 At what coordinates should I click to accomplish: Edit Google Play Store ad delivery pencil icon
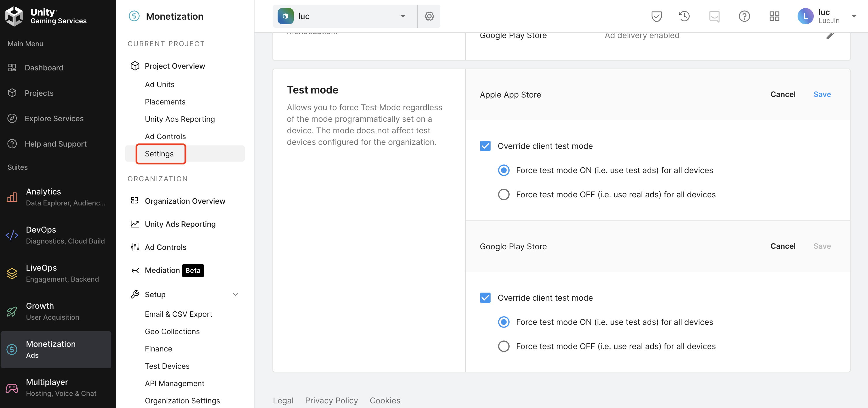tap(830, 35)
